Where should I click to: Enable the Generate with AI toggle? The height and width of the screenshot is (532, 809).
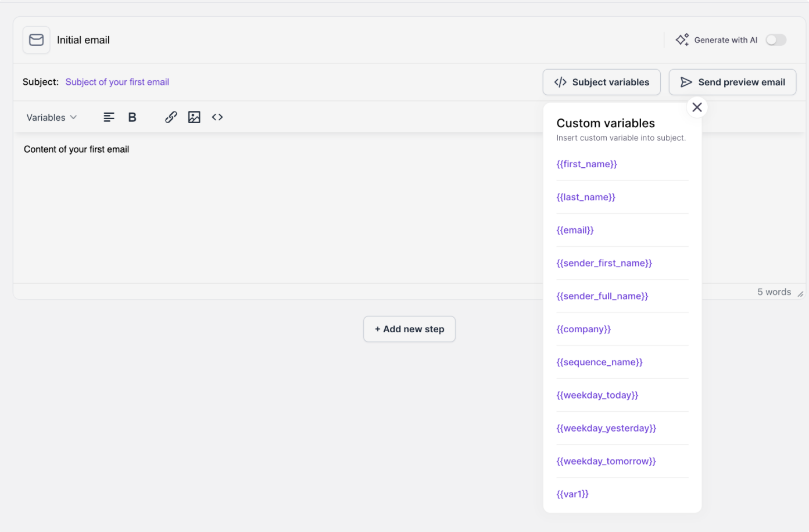[x=776, y=39]
